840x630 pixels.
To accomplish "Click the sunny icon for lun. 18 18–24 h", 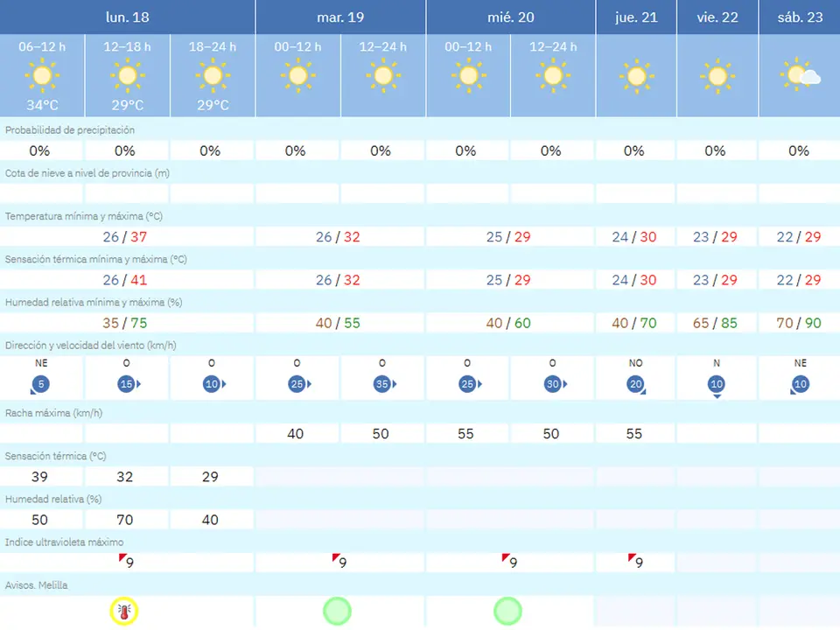I will (213, 75).
